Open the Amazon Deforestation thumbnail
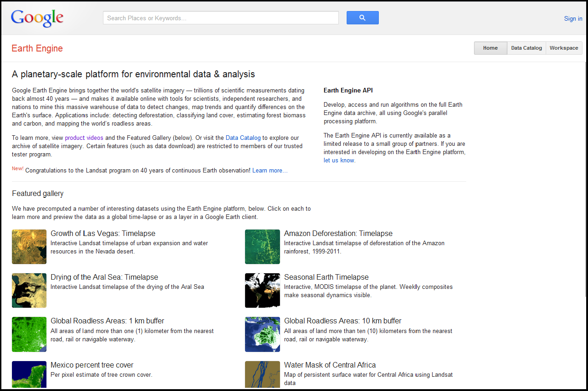The height and width of the screenshot is (391, 588). [263, 247]
